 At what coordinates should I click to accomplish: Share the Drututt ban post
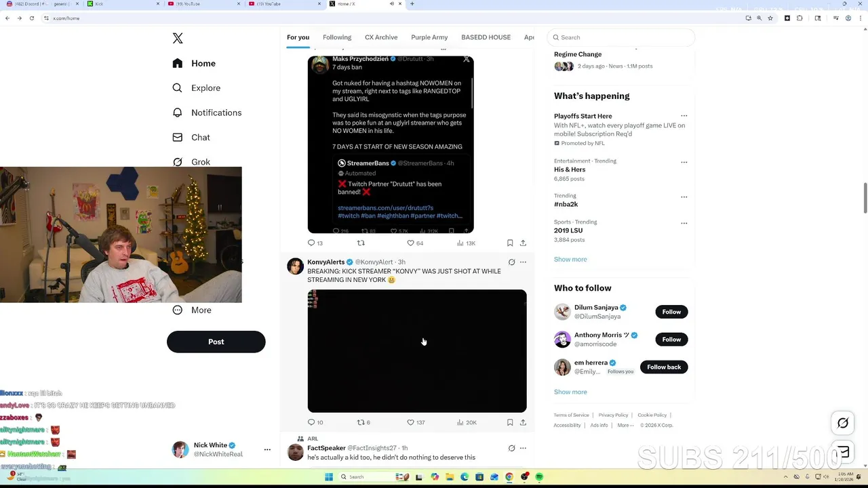click(523, 243)
